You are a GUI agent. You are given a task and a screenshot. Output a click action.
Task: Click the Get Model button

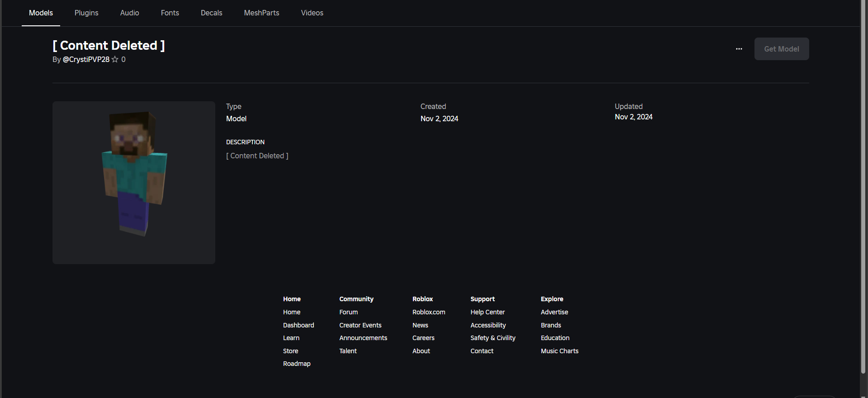pyautogui.click(x=782, y=49)
